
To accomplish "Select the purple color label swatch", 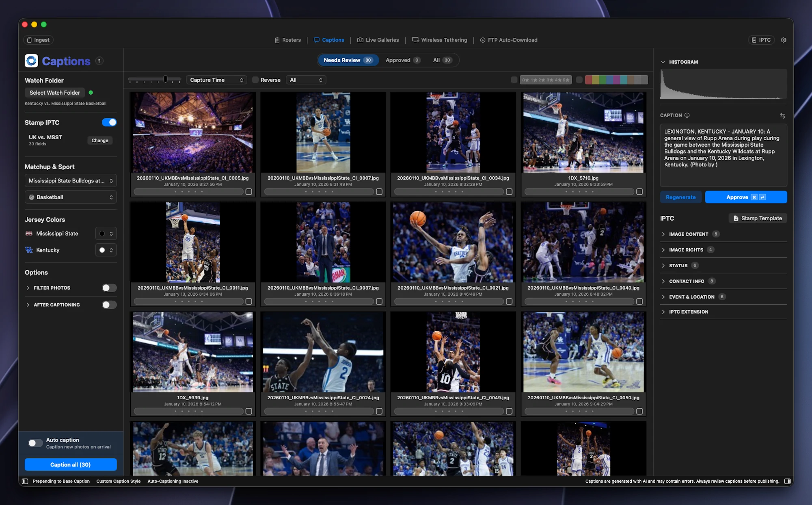I will (x=617, y=80).
